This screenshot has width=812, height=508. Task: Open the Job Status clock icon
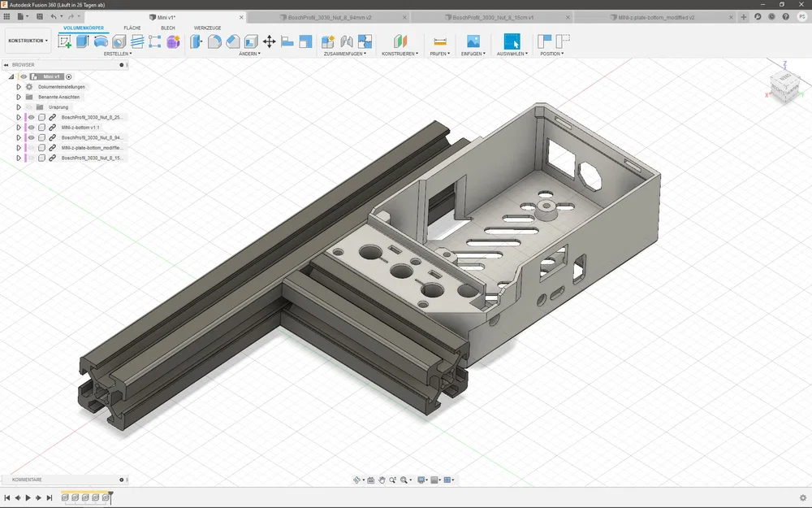(x=771, y=16)
